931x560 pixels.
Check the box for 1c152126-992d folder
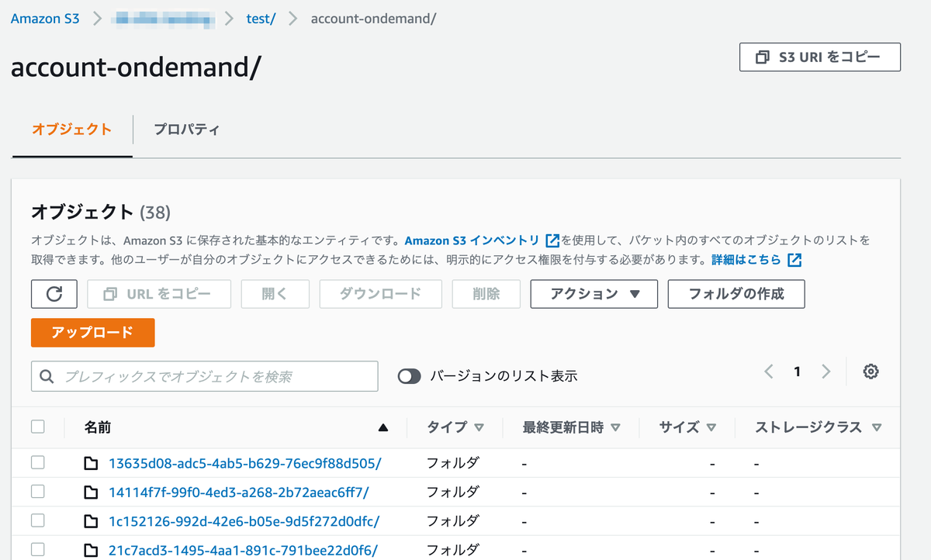[x=38, y=520]
